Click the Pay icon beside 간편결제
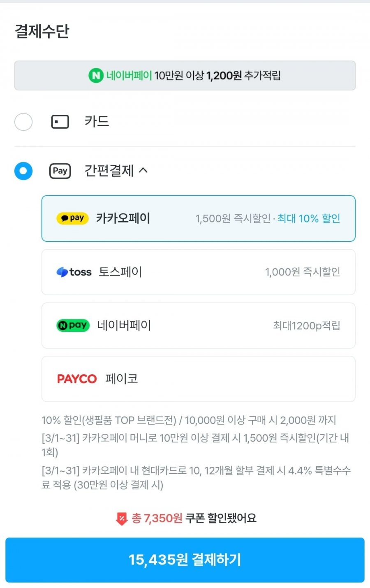Image resolution: width=370 pixels, height=588 pixels. pyautogui.click(x=60, y=171)
